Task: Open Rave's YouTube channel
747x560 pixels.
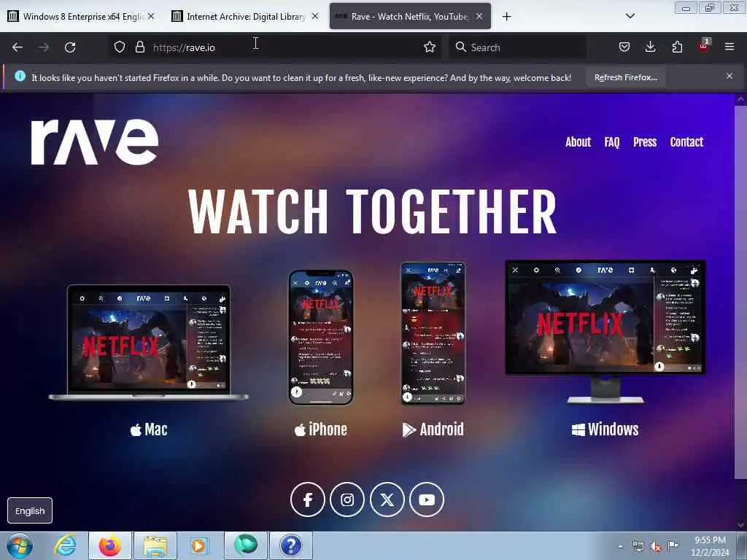Action: click(x=427, y=499)
